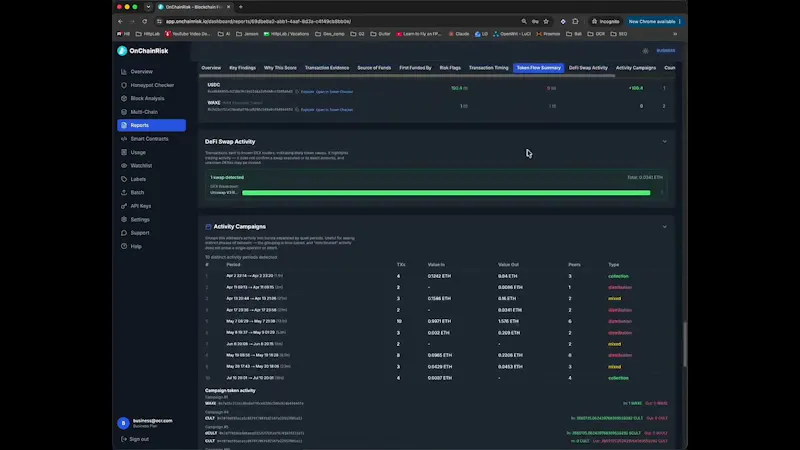The width and height of the screenshot is (800, 450).
Task: Open the Claude bookmark
Action: tap(459, 34)
